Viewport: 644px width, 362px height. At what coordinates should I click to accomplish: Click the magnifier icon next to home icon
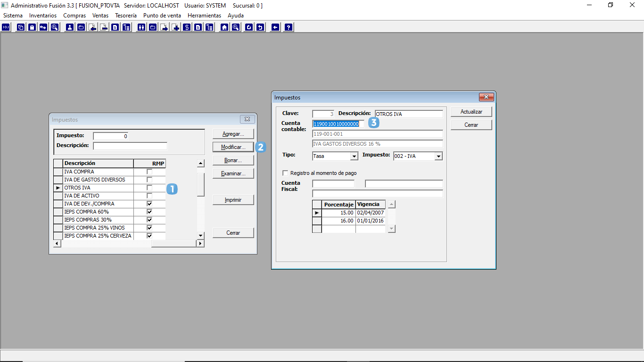tap(236, 27)
